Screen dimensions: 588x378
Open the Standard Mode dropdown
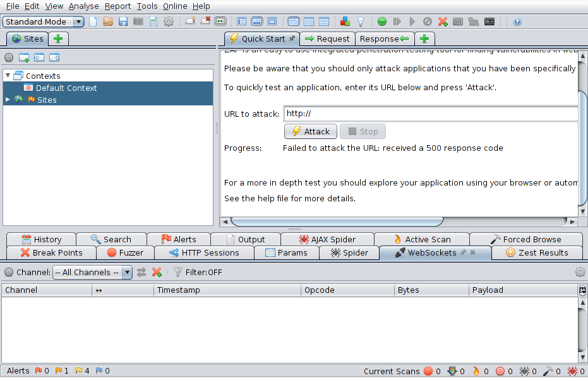pos(78,21)
